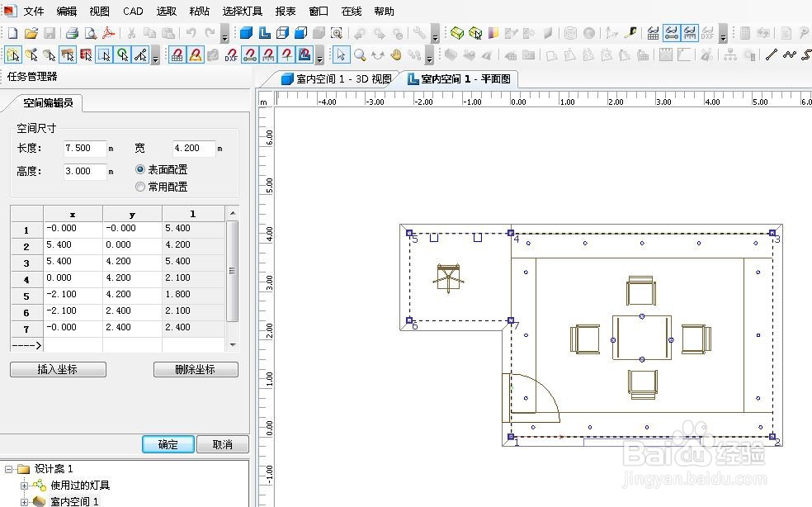
Task: Open the overflow dropdown after selection filter icons
Action: [x=155, y=55]
